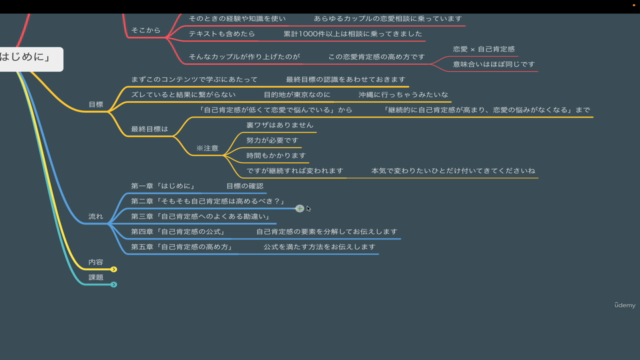Expand the collapsed 課題 branch
Viewport: 640px width, 360px height.
[x=114, y=284]
